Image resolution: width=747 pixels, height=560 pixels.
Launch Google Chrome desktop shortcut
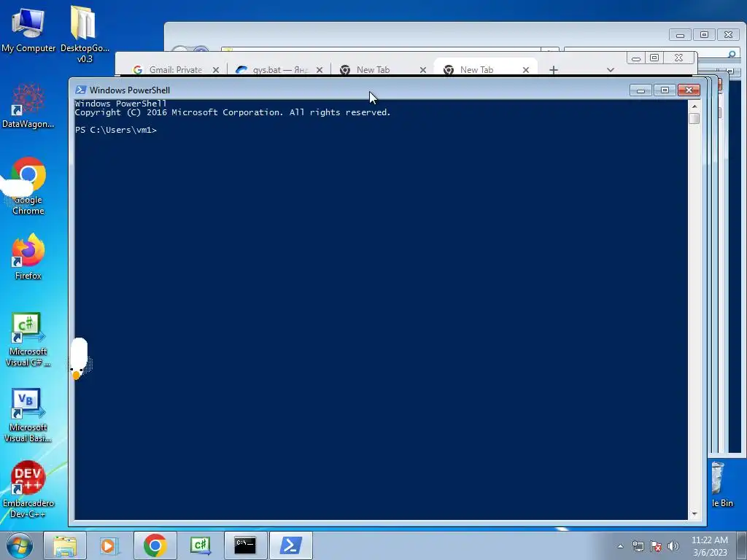click(28, 186)
